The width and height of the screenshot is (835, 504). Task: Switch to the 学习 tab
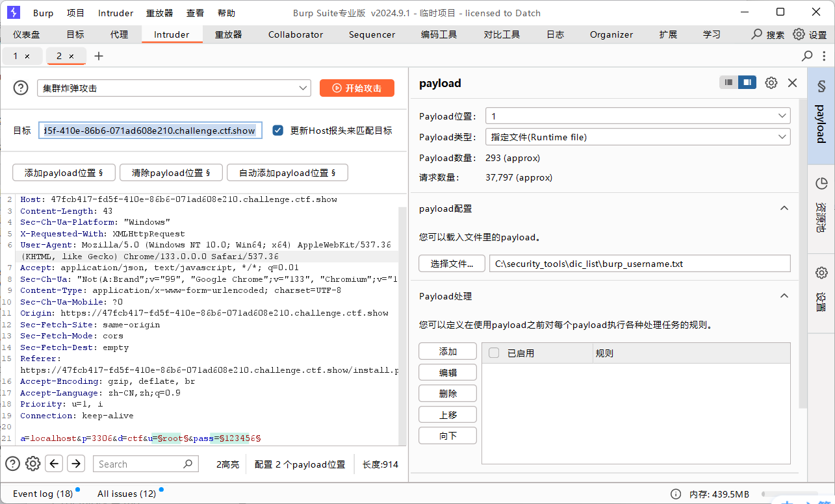[x=712, y=34]
